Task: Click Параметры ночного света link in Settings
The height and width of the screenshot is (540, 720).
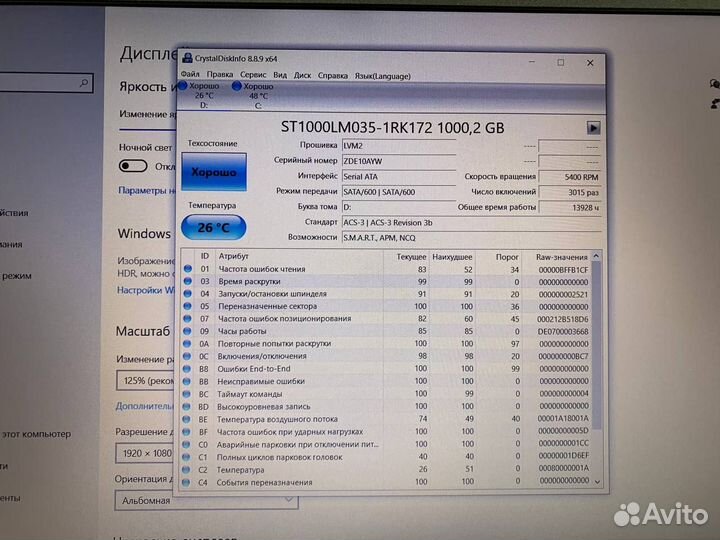Action: pos(147,190)
